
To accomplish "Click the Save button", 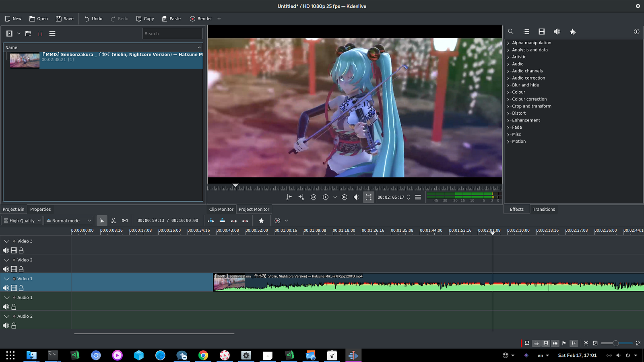I will (65, 19).
